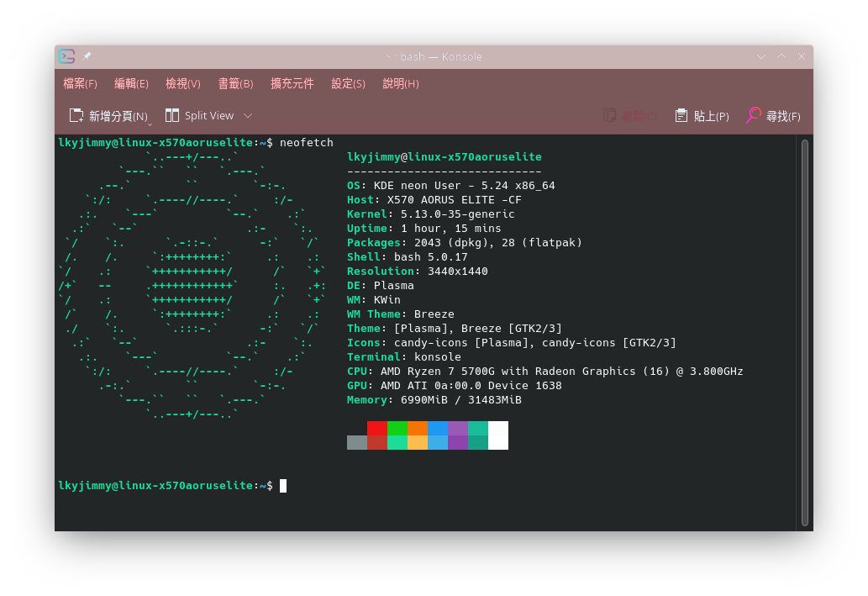Click the yellow-orange lower color block
The height and width of the screenshot is (596, 868).
coord(418,442)
